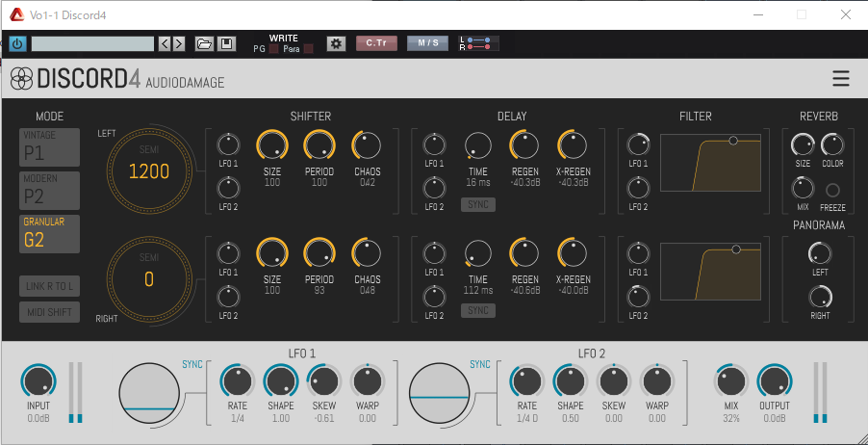The image size is (868, 445).
Task: Click reverb COLOR knob
Action: (832, 144)
